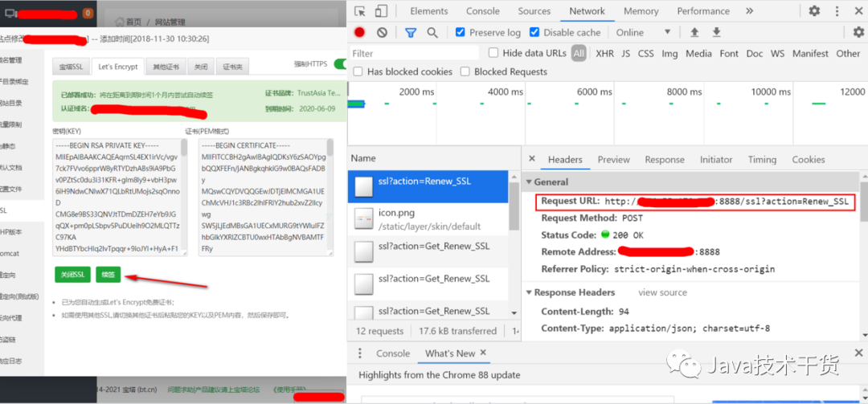Click the private key textarea
The width and height of the screenshot is (868, 404).
(x=120, y=198)
